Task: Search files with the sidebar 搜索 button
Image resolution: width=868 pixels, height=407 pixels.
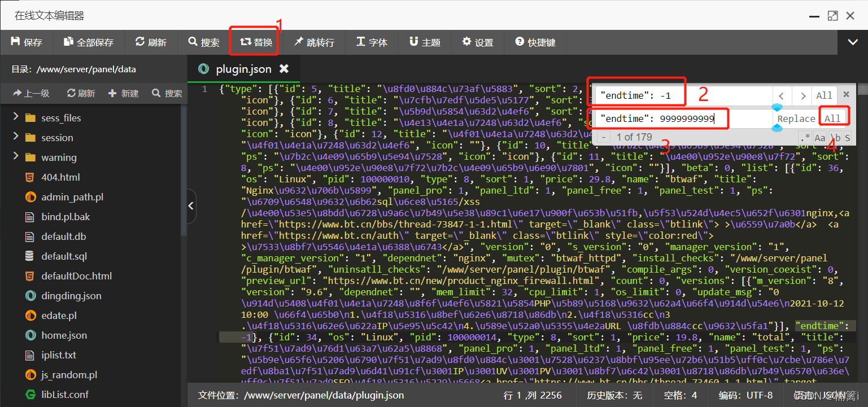Action: pyautogui.click(x=167, y=93)
